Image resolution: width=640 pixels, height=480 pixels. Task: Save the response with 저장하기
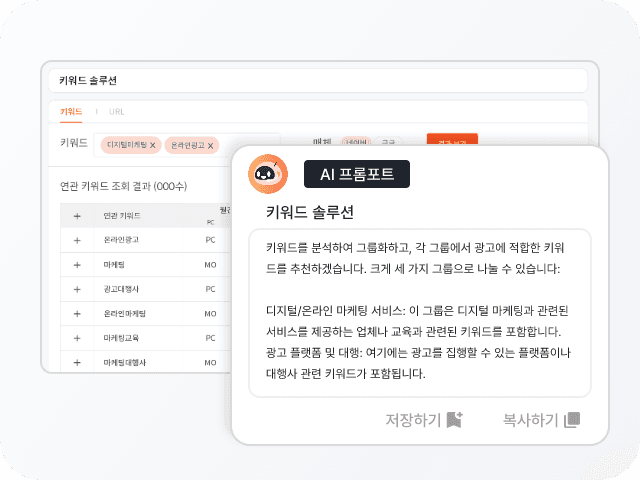[424, 420]
